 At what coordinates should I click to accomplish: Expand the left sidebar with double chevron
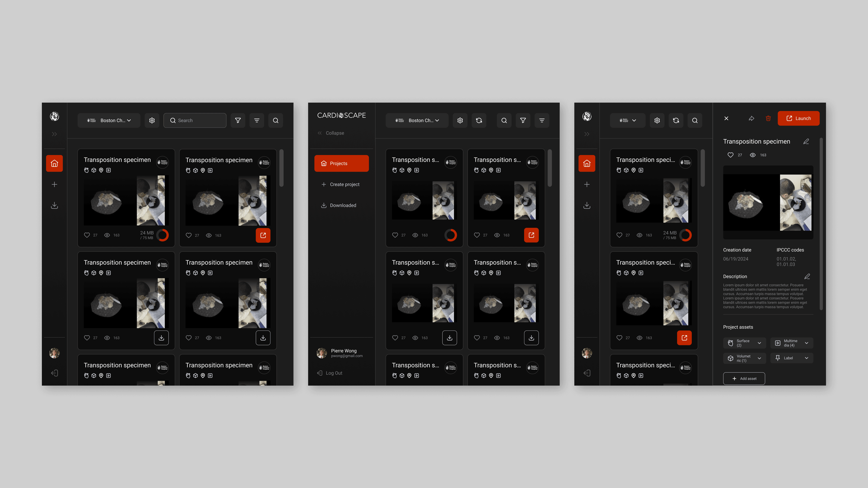point(54,134)
